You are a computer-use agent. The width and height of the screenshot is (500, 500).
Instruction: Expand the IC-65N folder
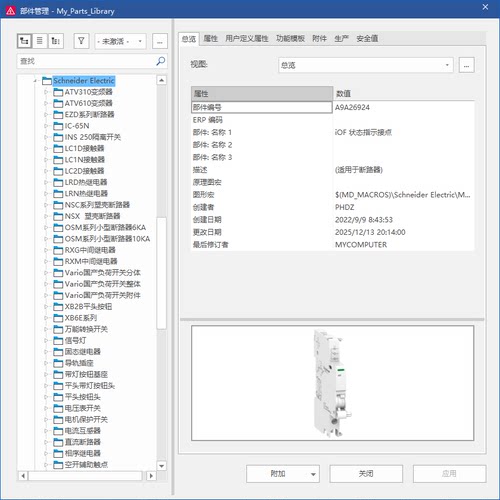point(46,126)
